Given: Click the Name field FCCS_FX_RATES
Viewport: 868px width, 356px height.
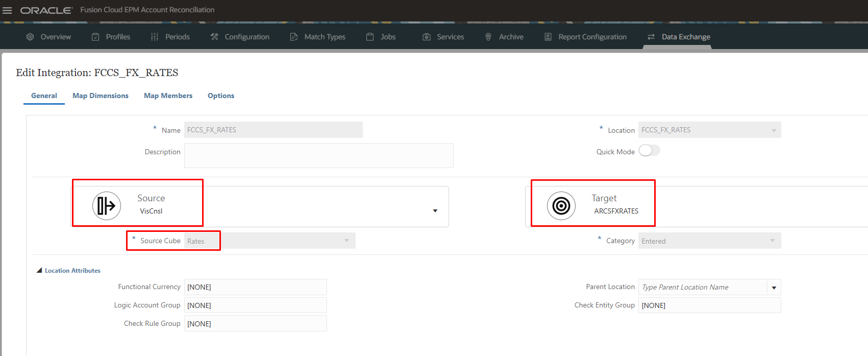Looking at the screenshot, I should tap(274, 130).
